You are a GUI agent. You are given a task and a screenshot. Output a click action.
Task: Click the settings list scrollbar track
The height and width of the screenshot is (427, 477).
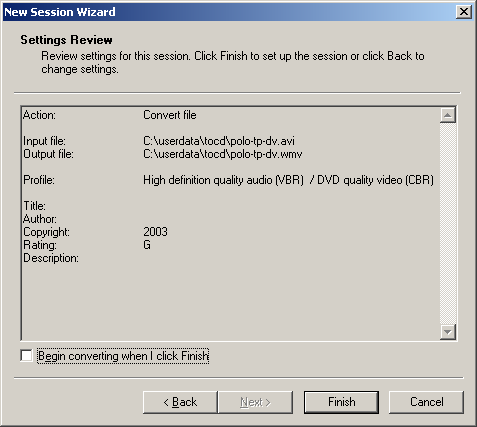pyautogui.click(x=448, y=223)
